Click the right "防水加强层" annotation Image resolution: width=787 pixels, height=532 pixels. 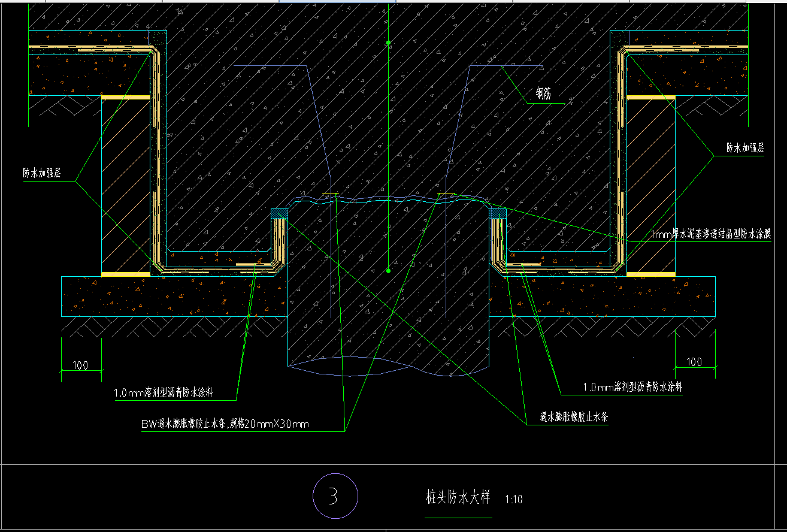pyautogui.click(x=746, y=148)
